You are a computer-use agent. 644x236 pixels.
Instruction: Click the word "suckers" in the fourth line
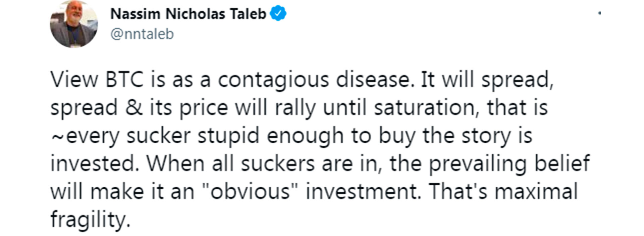point(278,164)
